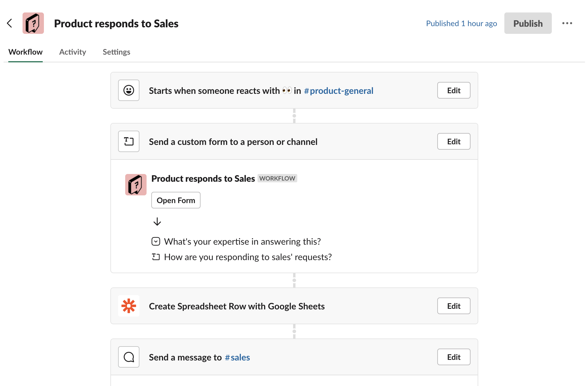Screen dimensions: 588x386
Task: Click the back arrow icon
Action: 9,23
